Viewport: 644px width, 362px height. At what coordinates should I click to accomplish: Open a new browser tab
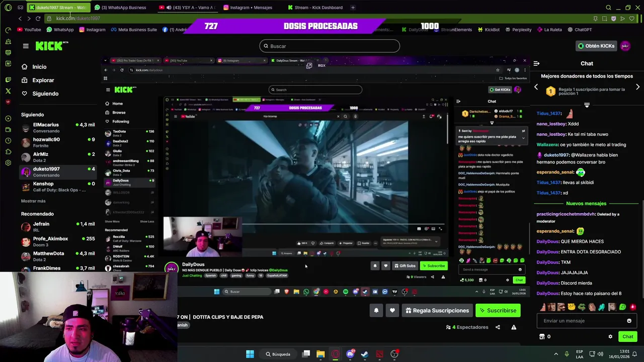click(353, 8)
